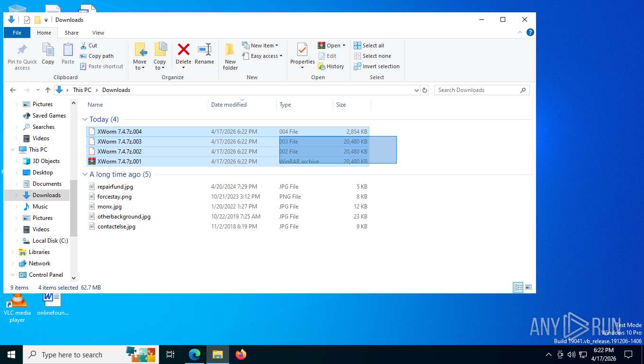
Task: Open the Properties icon
Action: point(303,50)
